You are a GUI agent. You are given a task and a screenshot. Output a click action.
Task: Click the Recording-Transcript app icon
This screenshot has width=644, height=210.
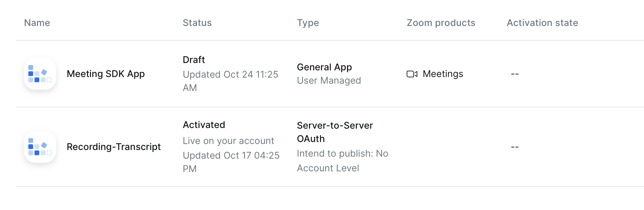[40, 147]
